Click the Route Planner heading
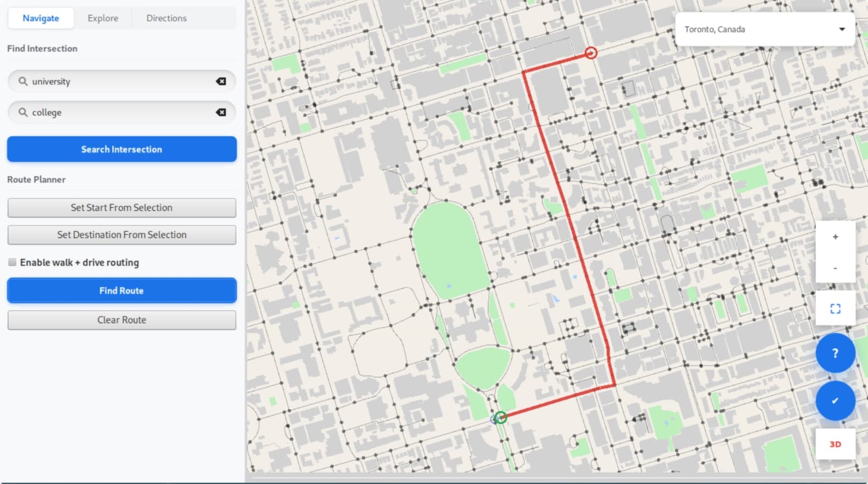868x484 pixels. point(36,180)
